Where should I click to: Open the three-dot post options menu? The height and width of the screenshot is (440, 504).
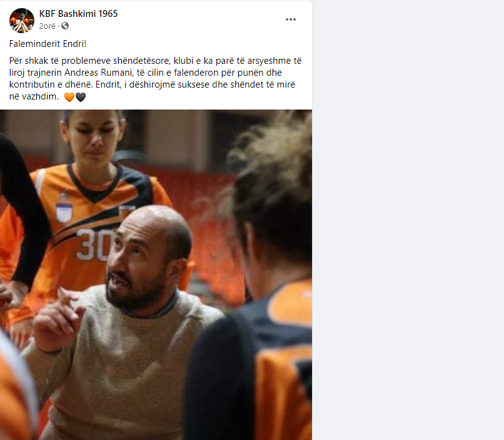coord(291,19)
